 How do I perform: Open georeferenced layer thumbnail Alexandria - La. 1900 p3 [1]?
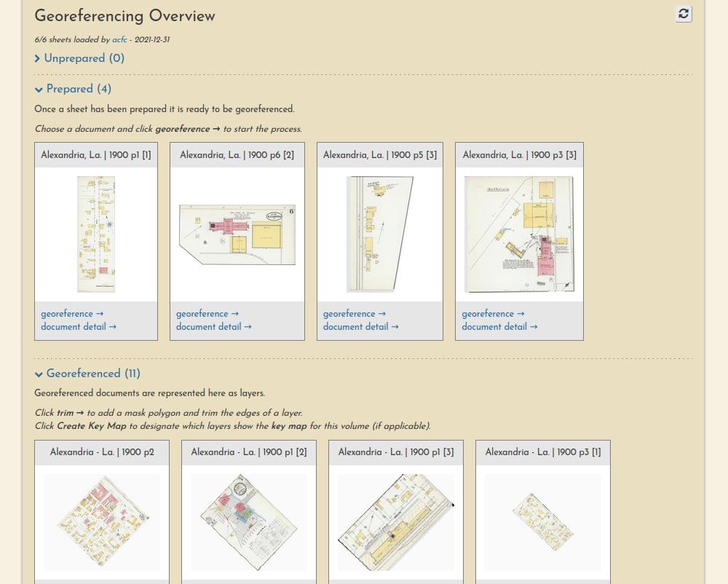(543, 521)
